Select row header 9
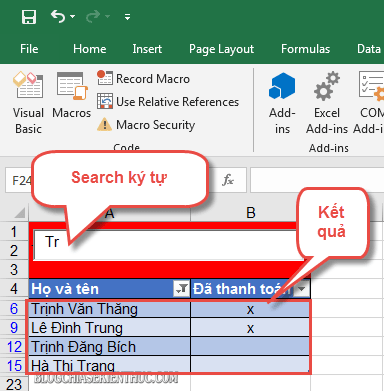This screenshot has height=391, width=384. pyautogui.click(x=14, y=328)
